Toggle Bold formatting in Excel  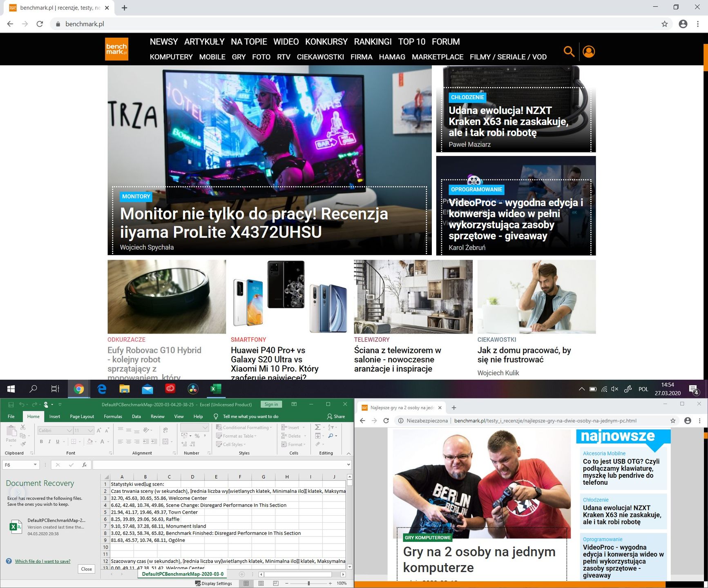pos(41,441)
